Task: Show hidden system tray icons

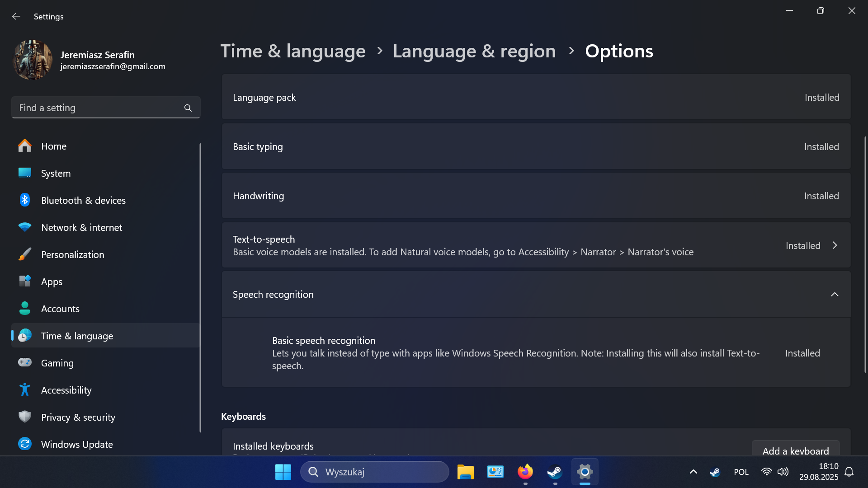Action: click(x=693, y=472)
